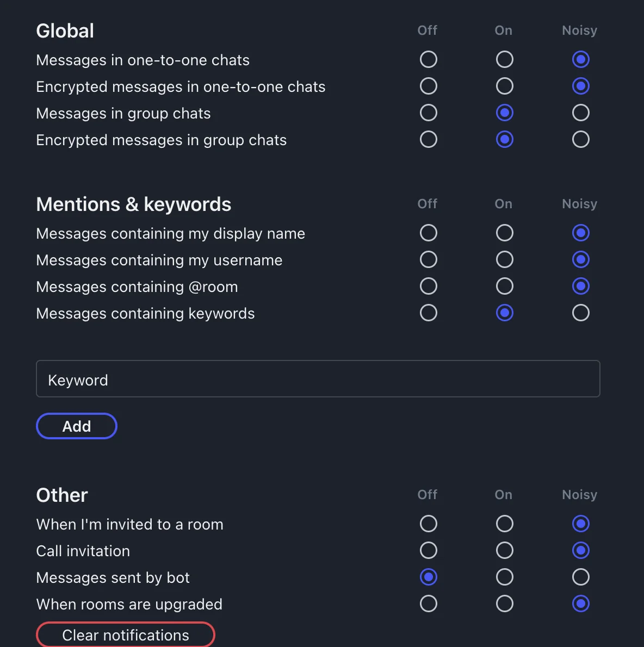Viewport: 644px width, 647px height.
Task: Set one-to-one chat messages to On
Action: 505,59
